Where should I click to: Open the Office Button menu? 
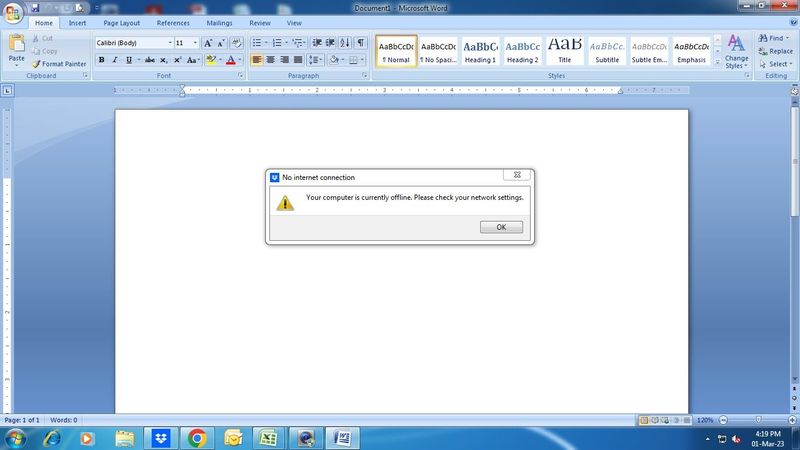click(13, 12)
